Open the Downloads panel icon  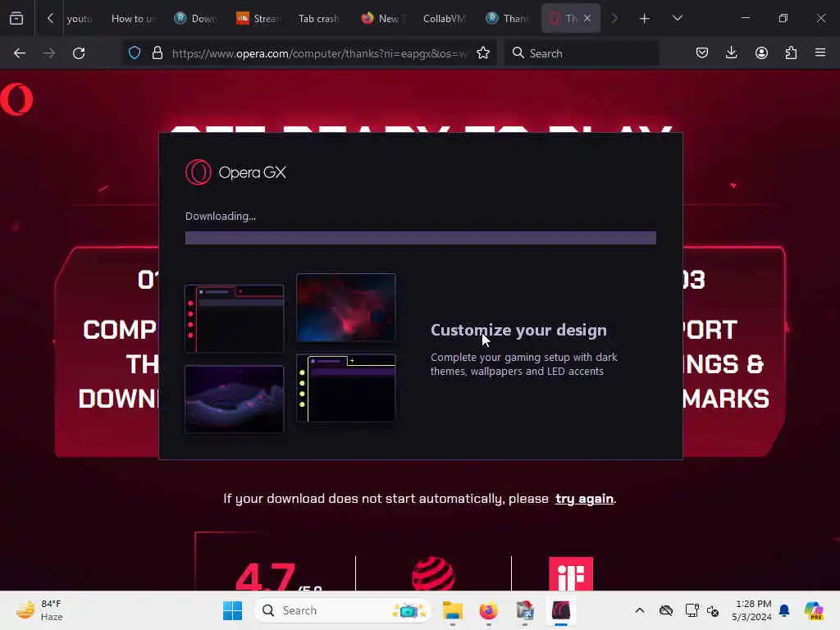[x=731, y=53]
